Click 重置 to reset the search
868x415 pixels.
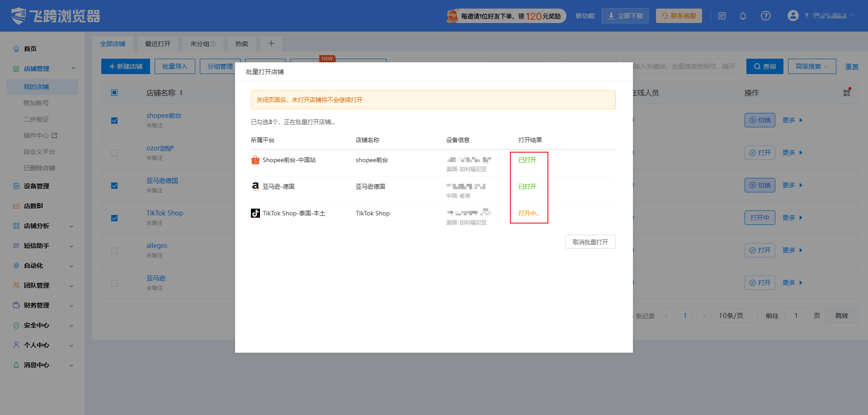(x=852, y=66)
